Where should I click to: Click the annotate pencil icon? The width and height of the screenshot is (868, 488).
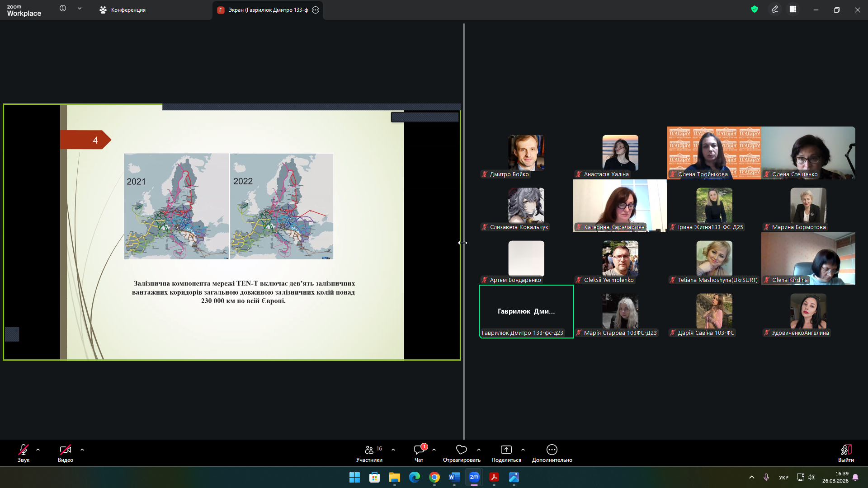(x=774, y=9)
